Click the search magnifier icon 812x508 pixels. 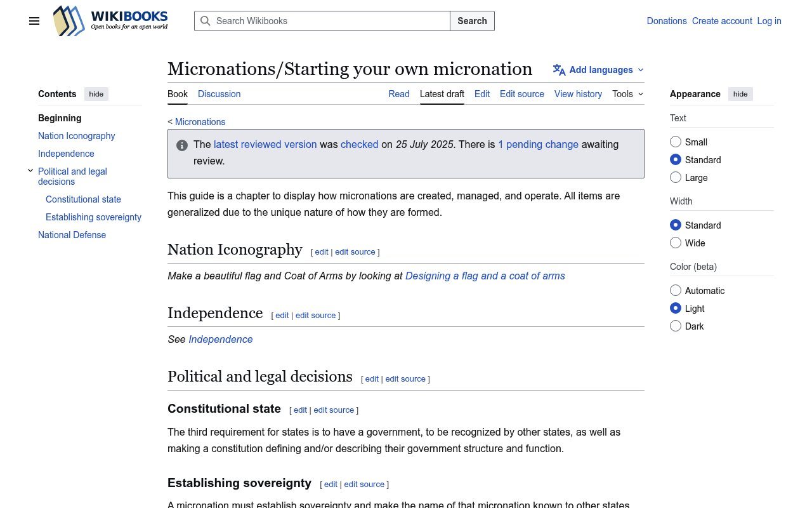[x=206, y=21]
